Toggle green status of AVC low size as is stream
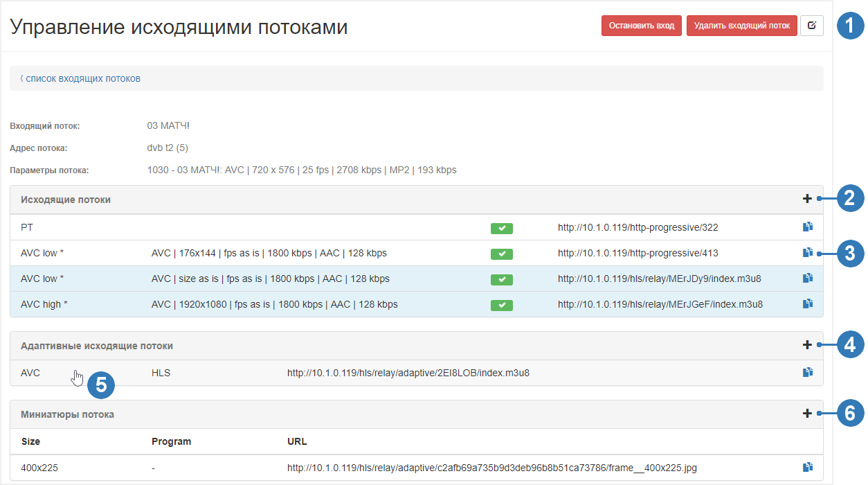 click(x=502, y=279)
